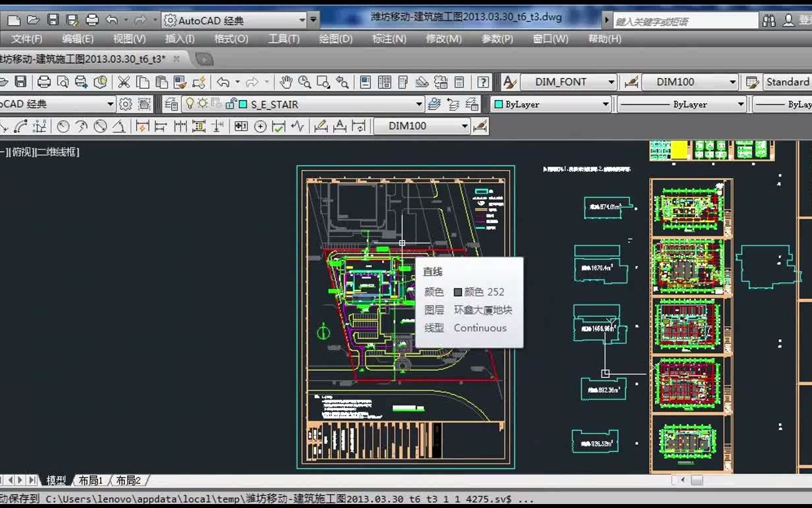Toggle the layer on/off lightbulb icon

click(190, 104)
